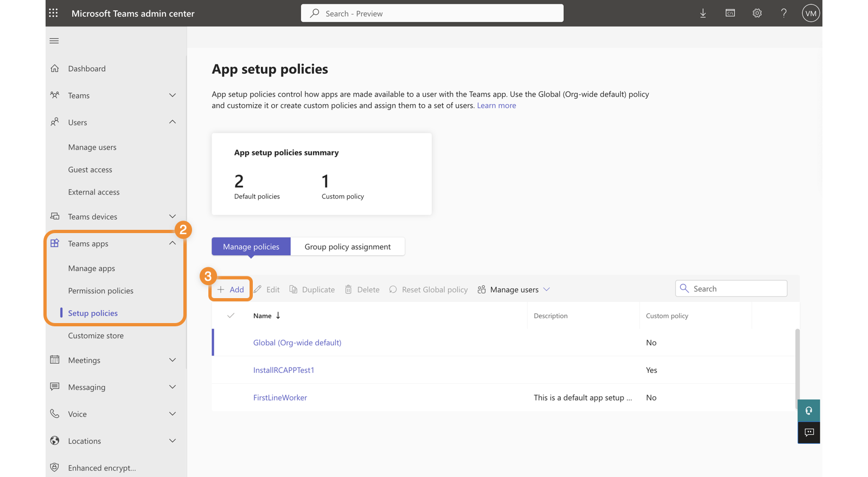Click the Search - Preview box

[432, 13]
